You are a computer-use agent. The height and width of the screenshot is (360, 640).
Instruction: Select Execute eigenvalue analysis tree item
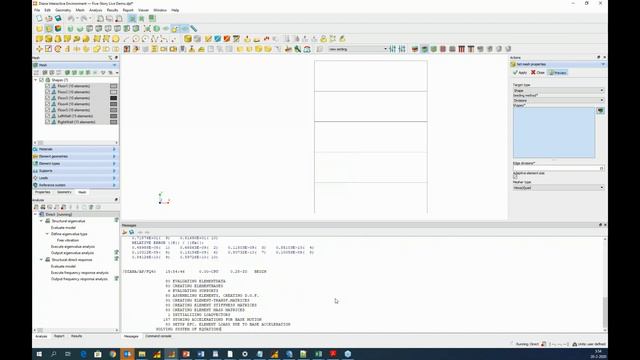coord(73,247)
